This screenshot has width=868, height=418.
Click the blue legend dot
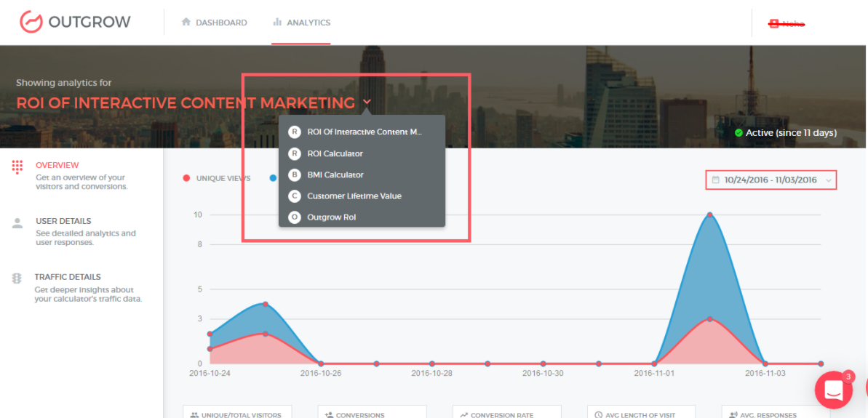tap(273, 178)
